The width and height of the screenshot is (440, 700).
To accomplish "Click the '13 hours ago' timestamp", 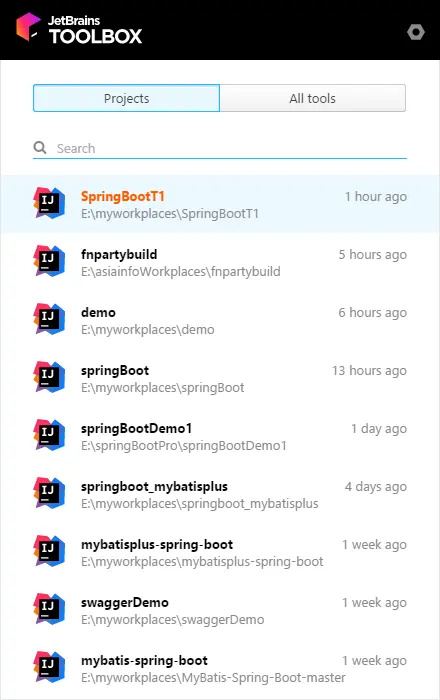I will point(369,371).
